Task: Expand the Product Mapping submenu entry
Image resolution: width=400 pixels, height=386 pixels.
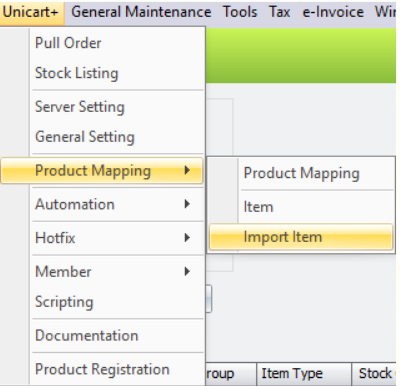Action: 102,171
